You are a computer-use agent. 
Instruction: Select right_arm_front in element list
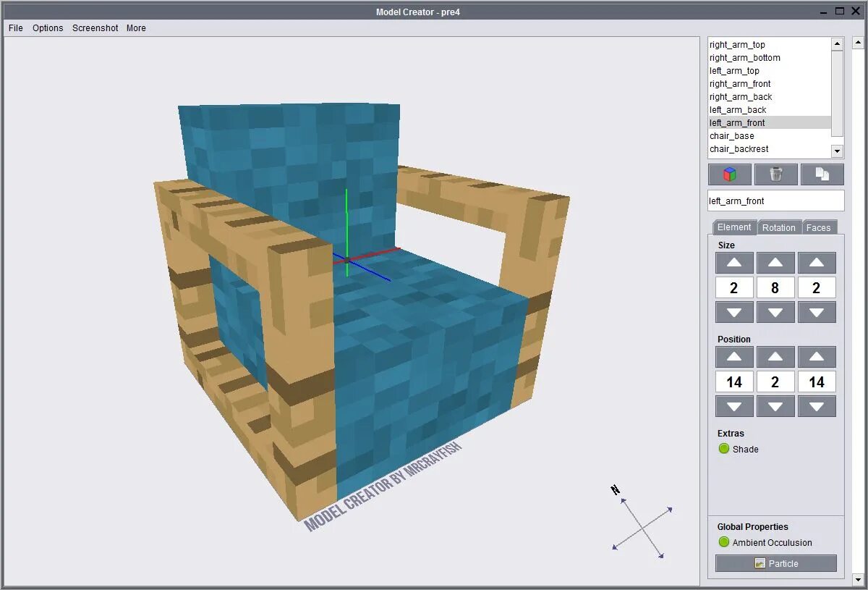[x=770, y=84]
